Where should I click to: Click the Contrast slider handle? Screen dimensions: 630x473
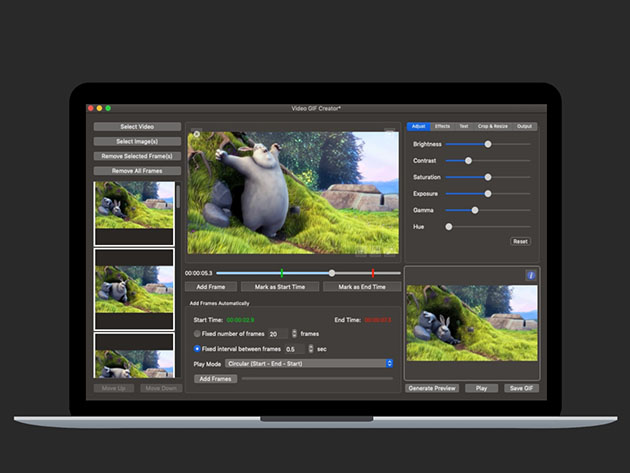click(468, 161)
